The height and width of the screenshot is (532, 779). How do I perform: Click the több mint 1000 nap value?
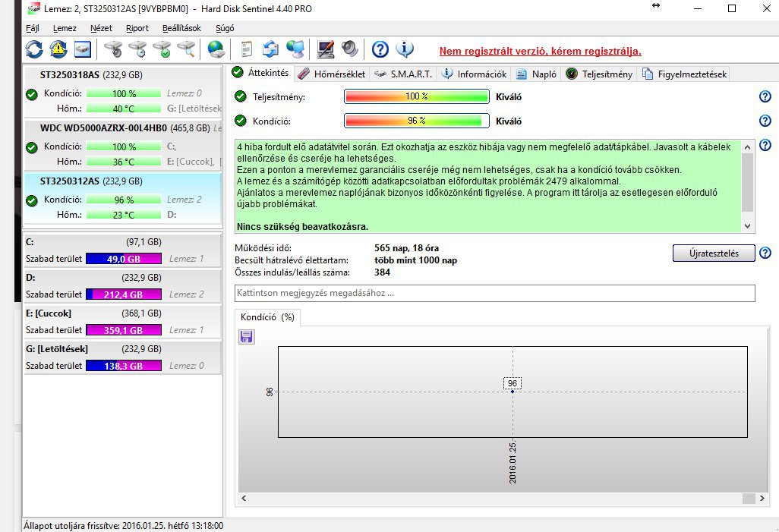click(x=415, y=260)
